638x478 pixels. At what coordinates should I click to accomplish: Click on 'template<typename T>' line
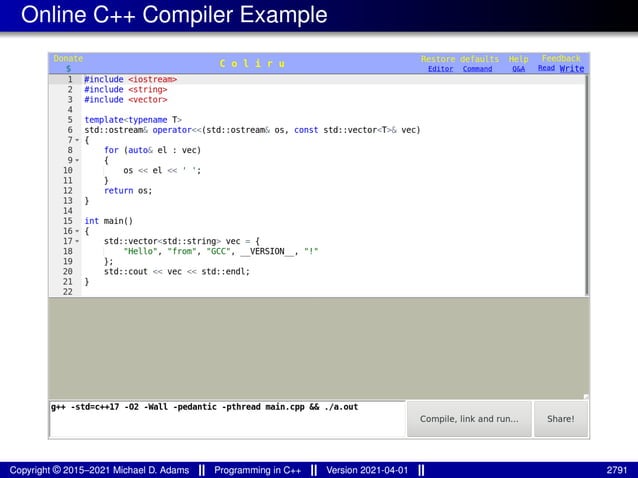click(x=133, y=120)
